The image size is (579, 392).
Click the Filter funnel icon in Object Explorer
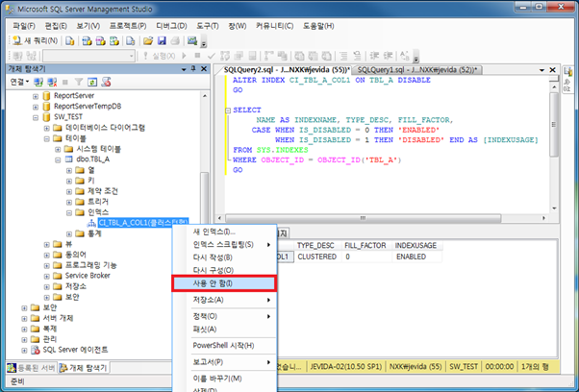pyautogui.click(x=79, y=82)
